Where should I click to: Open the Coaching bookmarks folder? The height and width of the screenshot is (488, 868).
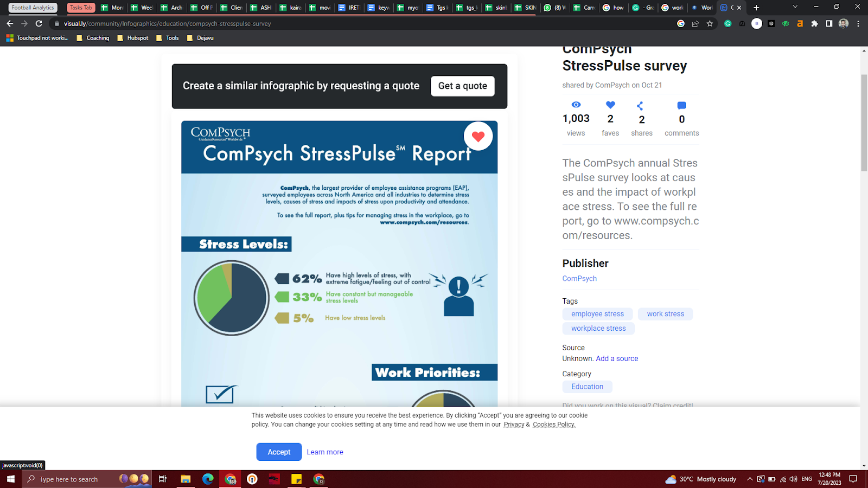93,38
